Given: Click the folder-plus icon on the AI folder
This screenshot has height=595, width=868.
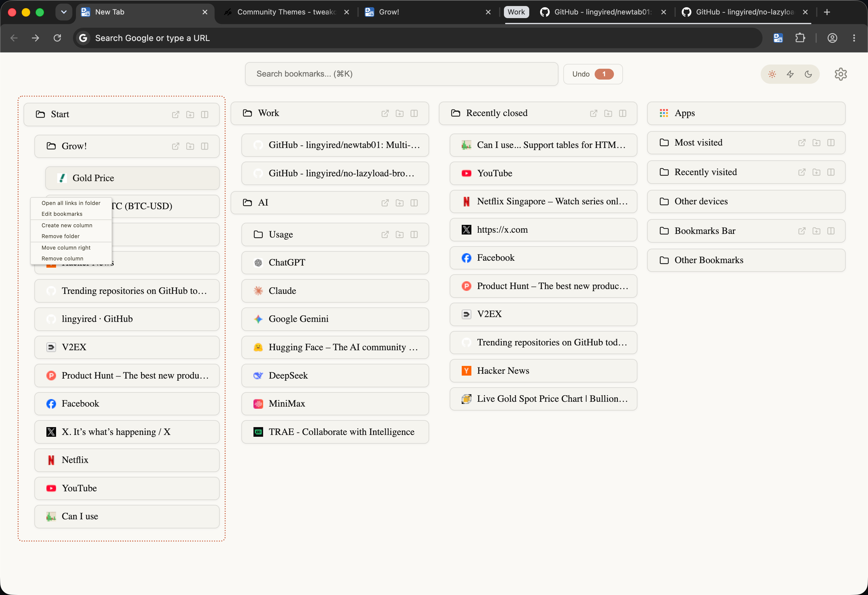Looking at the screenshot, I should coord(400,203).
